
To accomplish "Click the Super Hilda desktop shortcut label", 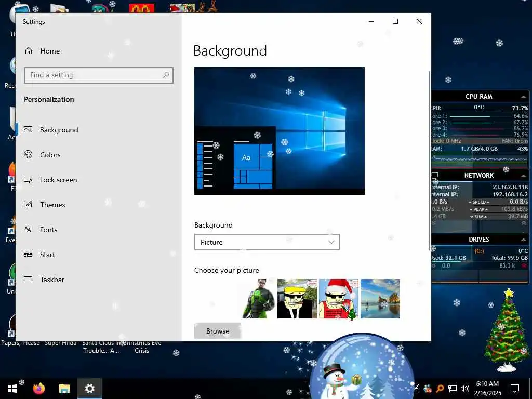I will 60,343.
